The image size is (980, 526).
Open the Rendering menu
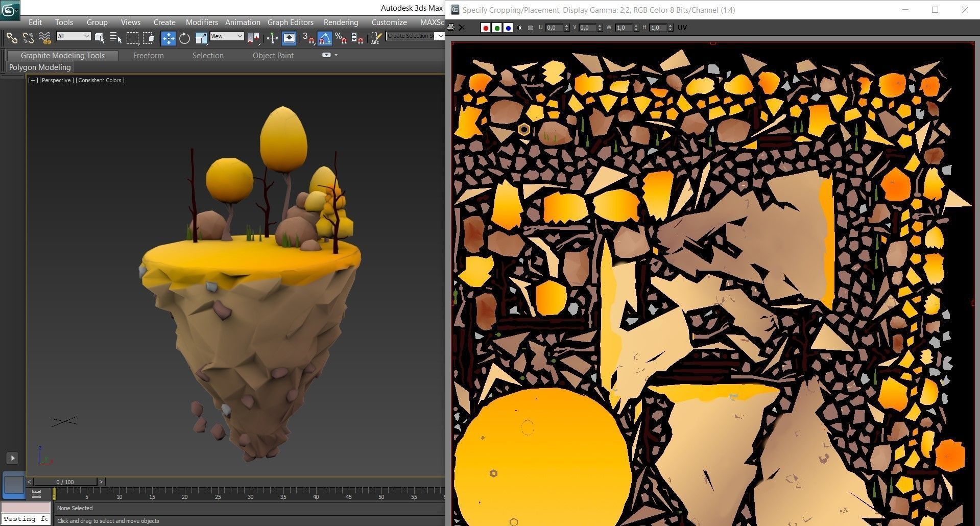pyautogui.click(x=341, y=22)
